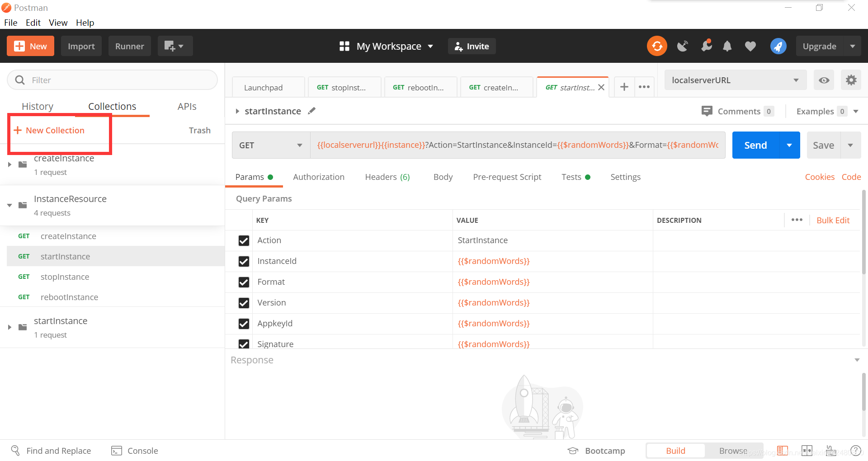Open the new window icon button
Viewport: 868px width, 461px height.
175,46
